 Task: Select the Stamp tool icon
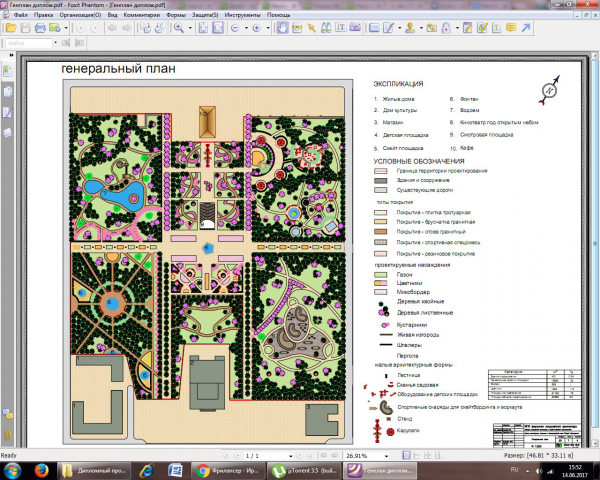point(410,28)
